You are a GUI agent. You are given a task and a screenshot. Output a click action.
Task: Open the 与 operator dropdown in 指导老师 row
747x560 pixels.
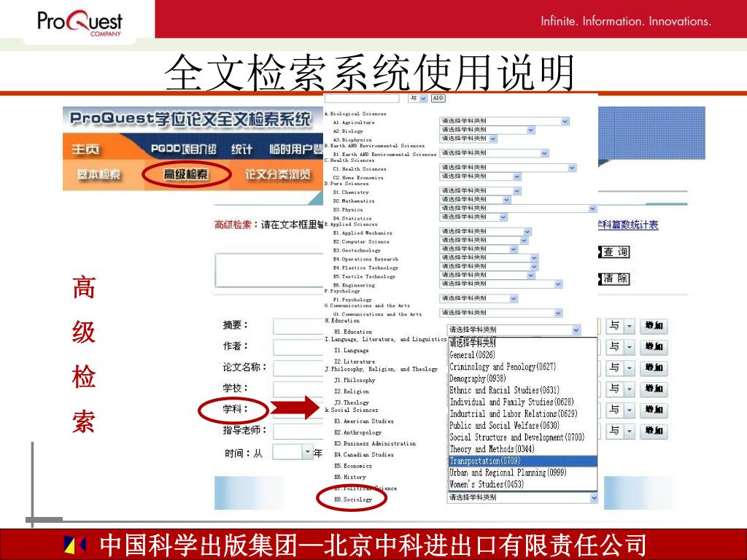(620, 431)
